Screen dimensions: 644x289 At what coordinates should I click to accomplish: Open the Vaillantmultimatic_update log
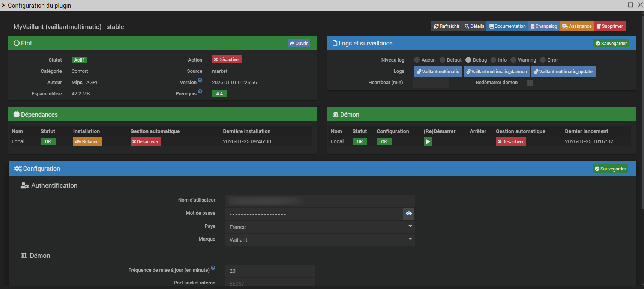point(563,71)
